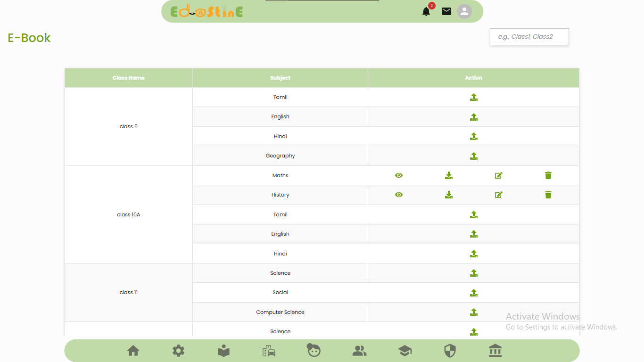Viewport: 644px width, 362px height.
Task: Open the shield security section
Action: pyautogui.click(x=450, y=351)
